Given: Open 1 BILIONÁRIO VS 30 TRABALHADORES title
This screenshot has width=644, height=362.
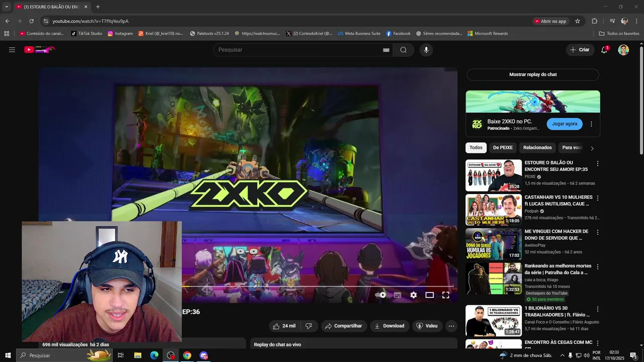Looking at the screenshot, I should click(557, 311).
